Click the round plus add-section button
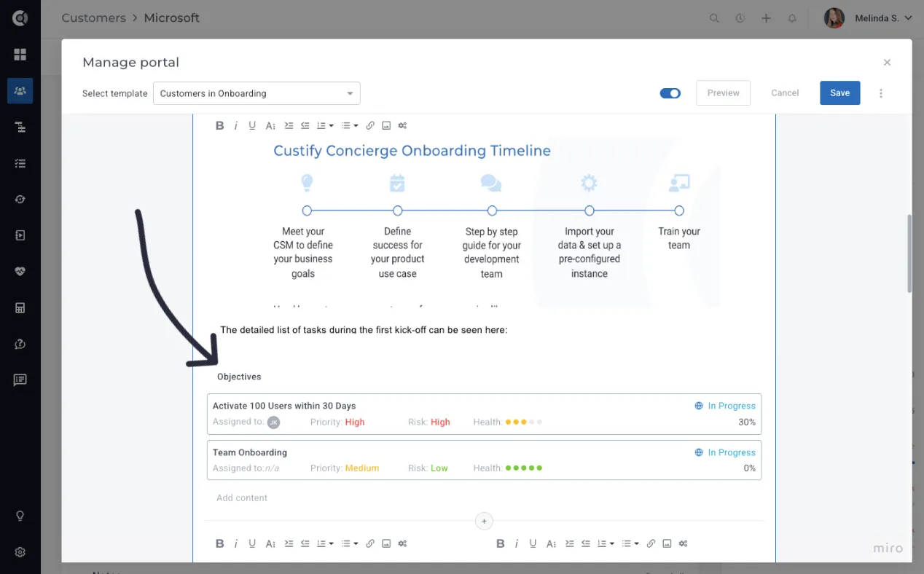This screenshot has height=574, width=924. [x=484, y=521]
